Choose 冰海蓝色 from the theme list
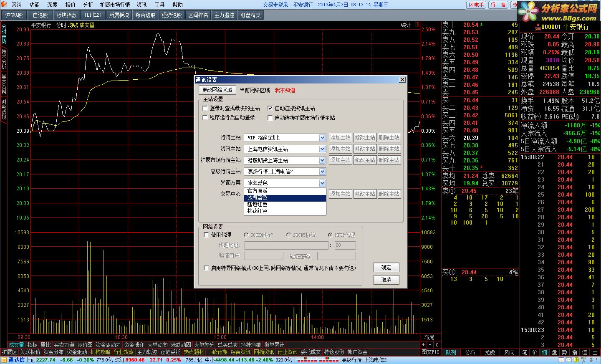Image resolution: width=601 pixels, height=364 pixels. click(285, 198)
